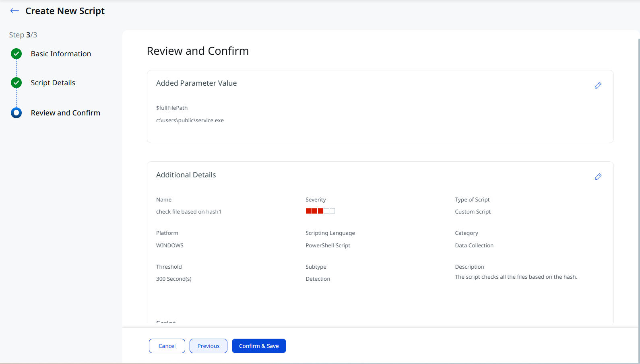Click the c:\users\public\service.exe value
640x364 pixels.
point(190,120)
